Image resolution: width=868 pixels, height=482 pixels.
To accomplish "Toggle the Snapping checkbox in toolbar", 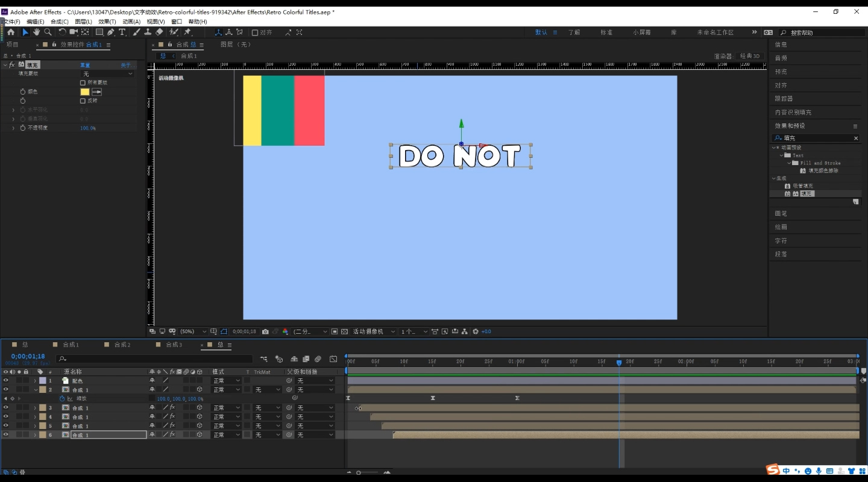I will 255,33.
